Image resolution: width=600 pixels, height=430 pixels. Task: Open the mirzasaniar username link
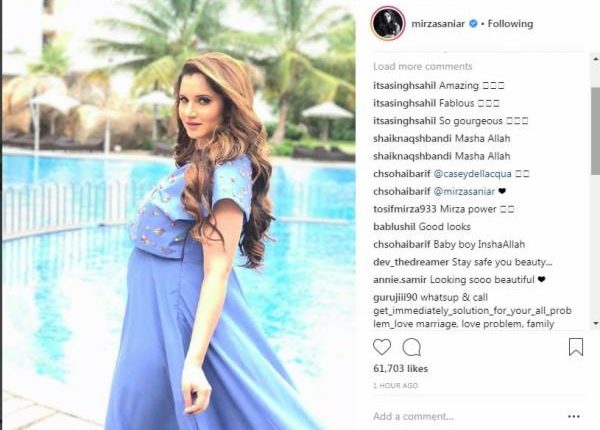coord(438,24)
